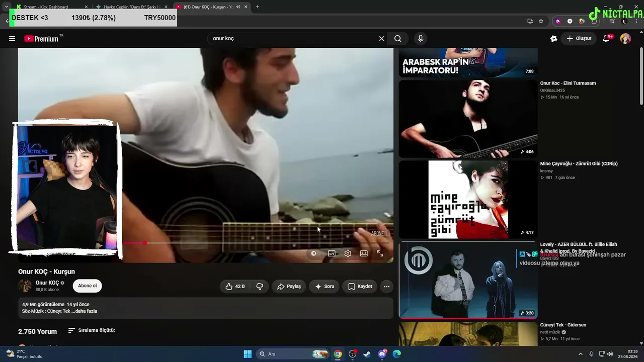644x362 pixels.
Task: Open the YouTube guide hamburger menu
Action: (x=12, y=39)
